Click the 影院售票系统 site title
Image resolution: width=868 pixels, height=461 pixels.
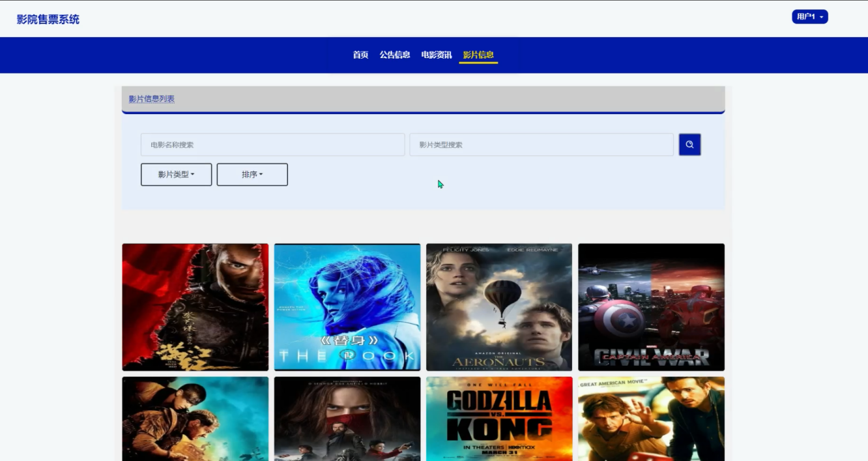coord(48,20)
